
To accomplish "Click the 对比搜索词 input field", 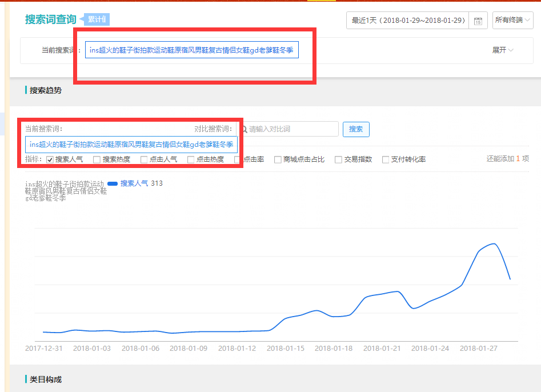I will click(291, 129).
